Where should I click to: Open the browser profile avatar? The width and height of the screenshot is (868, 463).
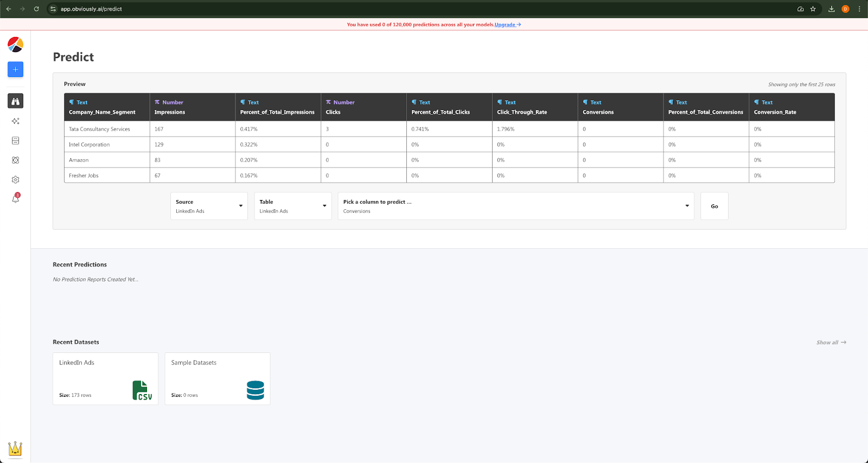[845, 9]
